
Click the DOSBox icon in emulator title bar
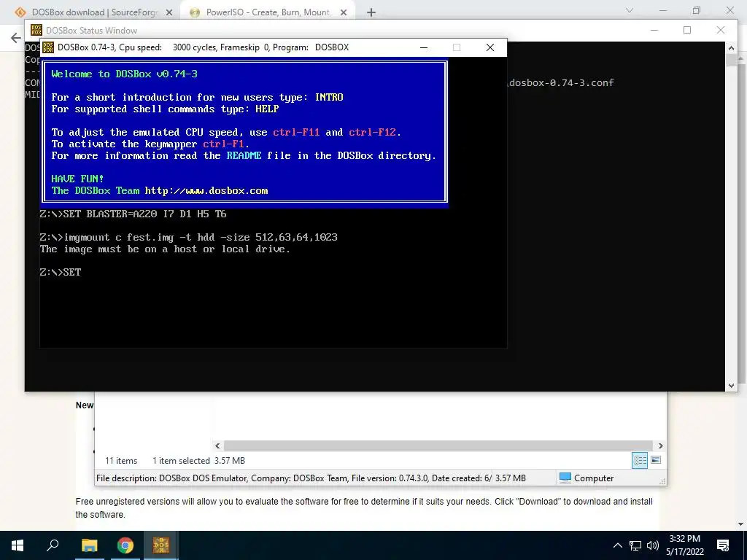48,47
